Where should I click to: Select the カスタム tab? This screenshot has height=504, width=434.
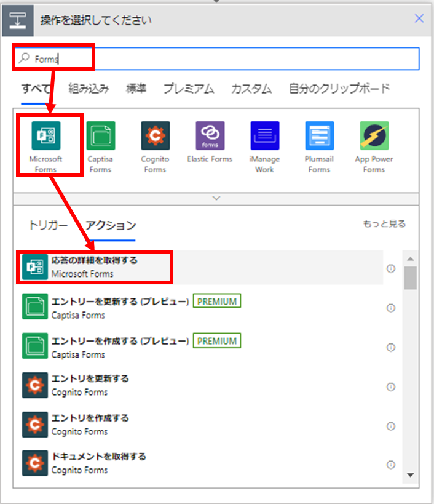coord(251,88)
